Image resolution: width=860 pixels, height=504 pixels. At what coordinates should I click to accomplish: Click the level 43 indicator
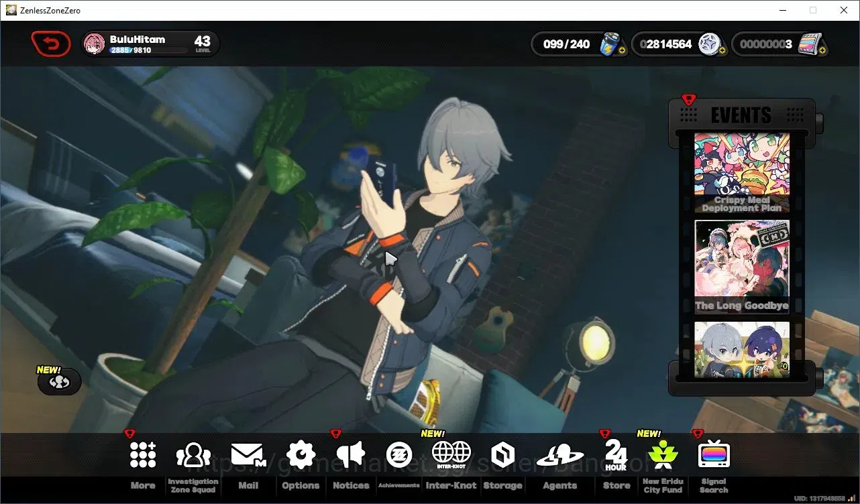[203, 44]
